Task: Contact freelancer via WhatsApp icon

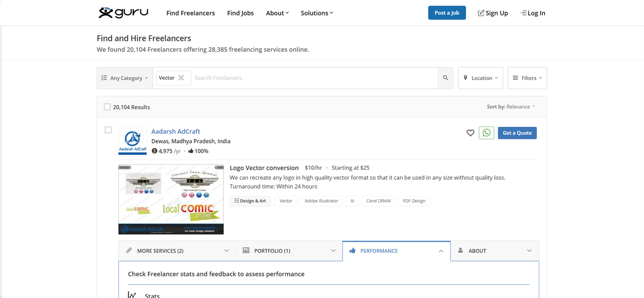Action: (487, 133)
